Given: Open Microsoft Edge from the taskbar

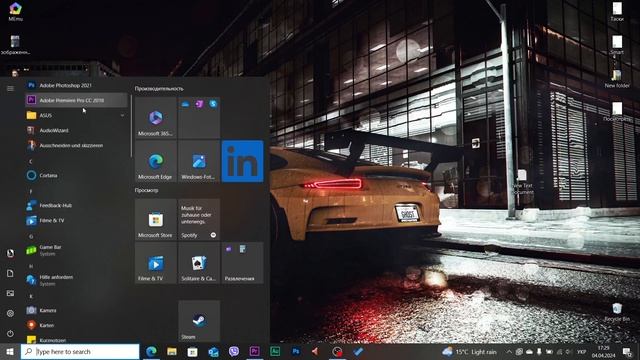Looking at the screenshot, I should tap(151, 351).
